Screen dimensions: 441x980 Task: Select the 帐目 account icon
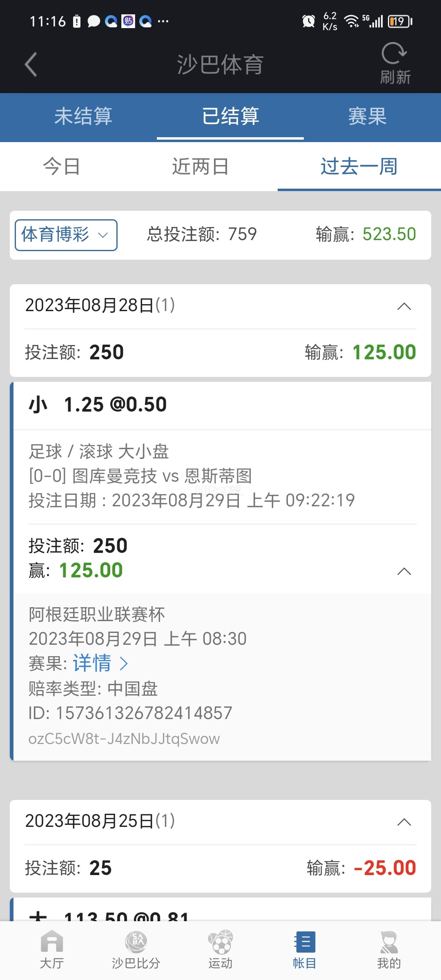tap(305, 949)
